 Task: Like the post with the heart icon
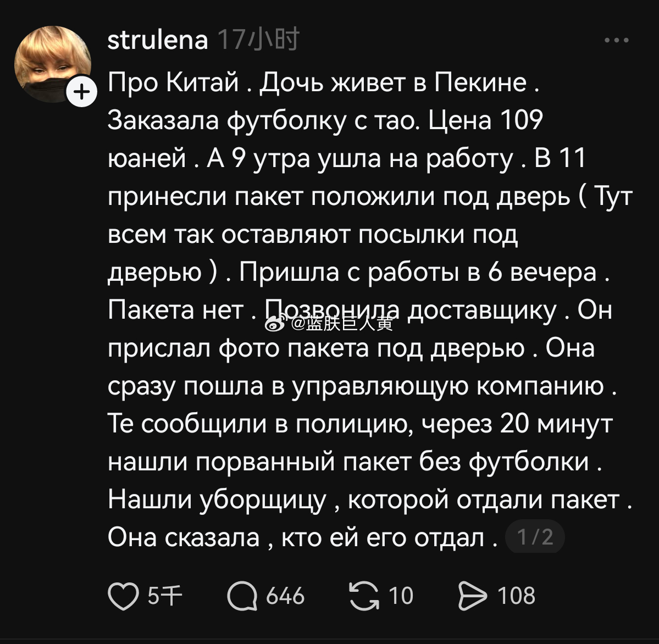pos(123,597)
